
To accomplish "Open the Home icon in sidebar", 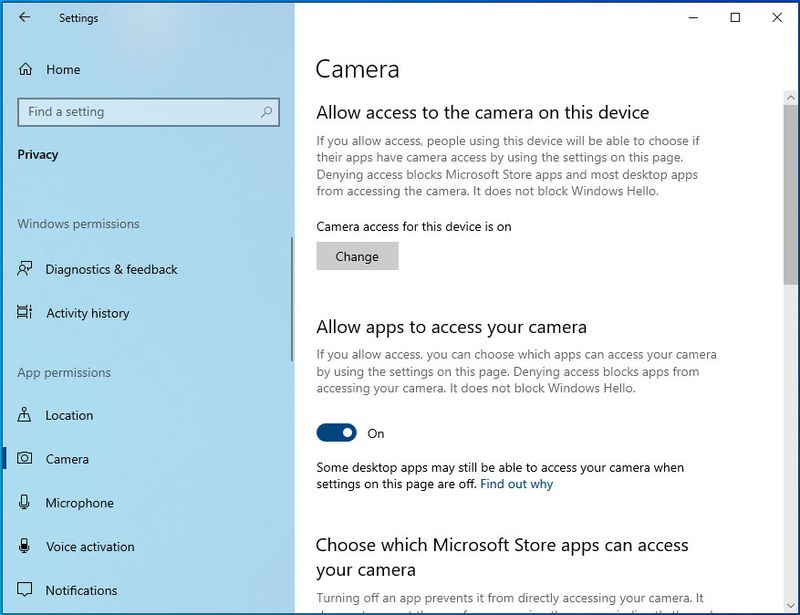I will point(25,69).
